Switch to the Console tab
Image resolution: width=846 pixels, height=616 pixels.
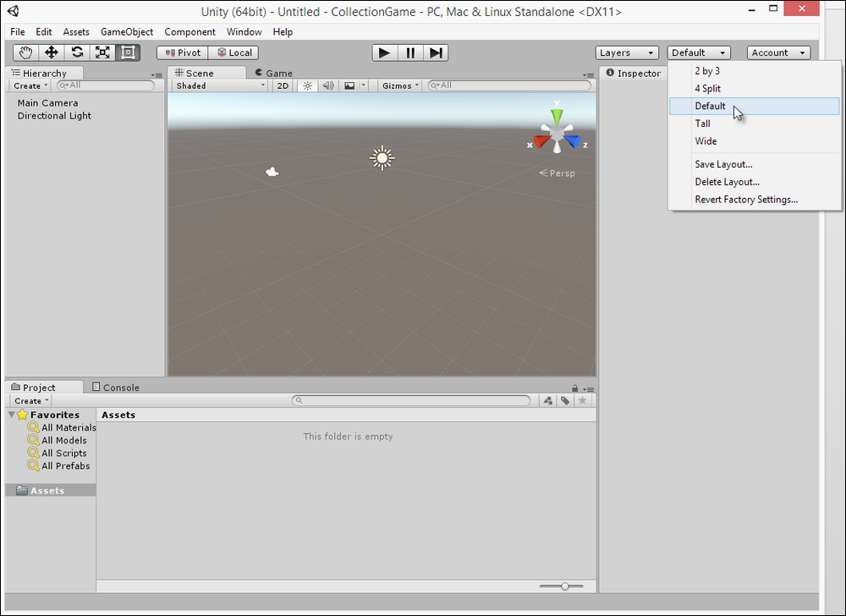click(x=118, y=387)
